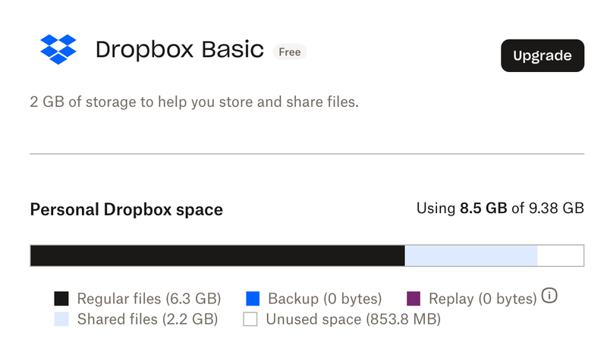Click the light blue storage bar segment
The image size is (607, 364).
coord(470,256)
